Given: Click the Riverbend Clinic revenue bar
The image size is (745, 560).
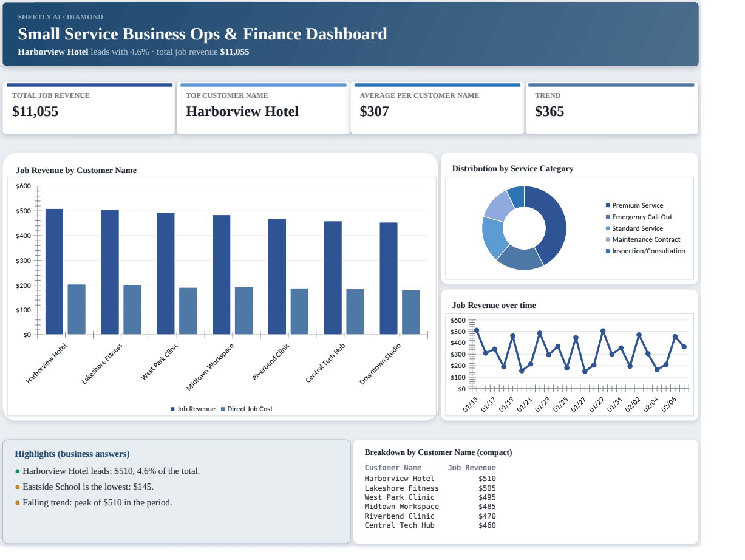Looking at the screenshot, I should pyautogui.click(x=277, y=276).
